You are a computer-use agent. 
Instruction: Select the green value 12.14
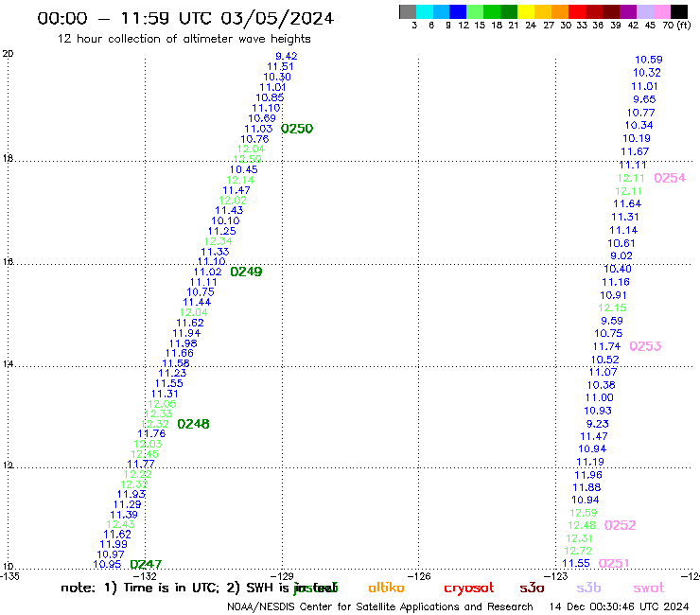pos(240,180)
